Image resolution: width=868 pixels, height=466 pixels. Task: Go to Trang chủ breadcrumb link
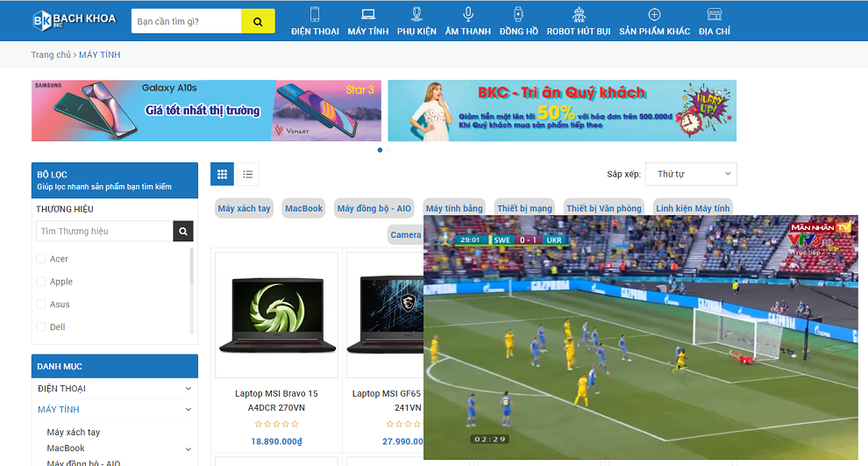51,54
